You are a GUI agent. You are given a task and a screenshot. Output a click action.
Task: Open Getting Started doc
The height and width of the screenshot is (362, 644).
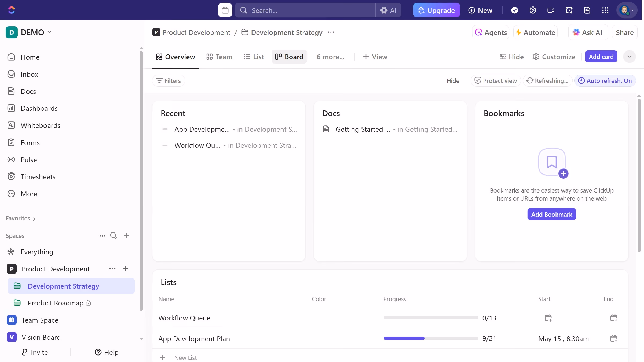click(390, 129)
